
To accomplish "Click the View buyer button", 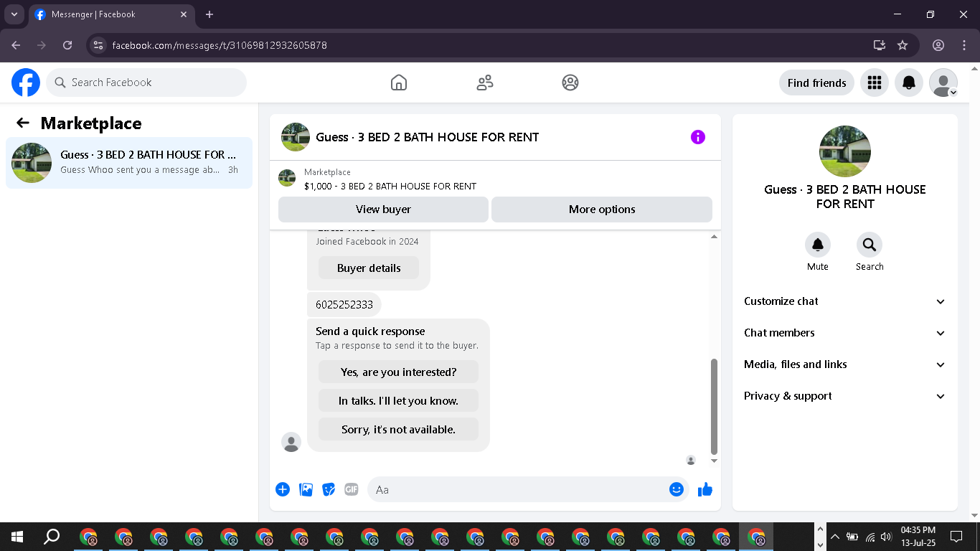I will pyautogui.click(x=383, y=209).
